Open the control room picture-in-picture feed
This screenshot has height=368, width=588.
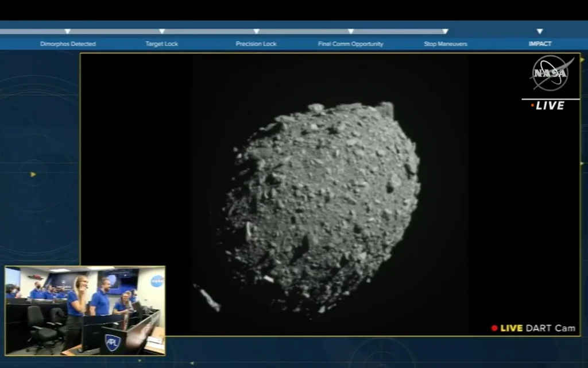tap(86, 310)
